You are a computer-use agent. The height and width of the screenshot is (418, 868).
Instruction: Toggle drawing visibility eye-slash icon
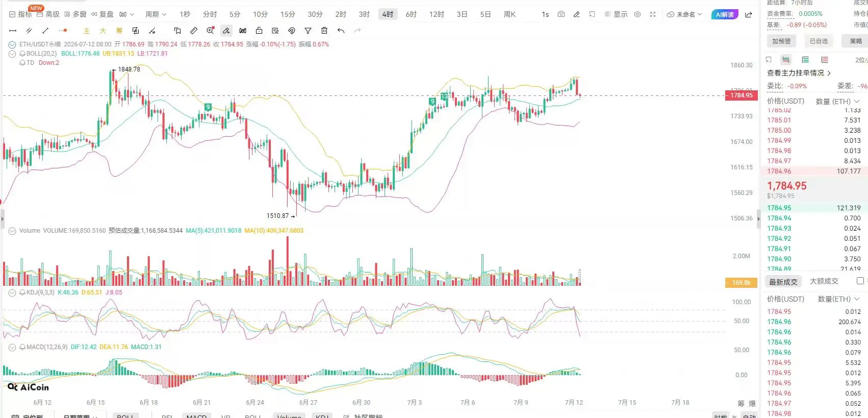pos(292,31)
